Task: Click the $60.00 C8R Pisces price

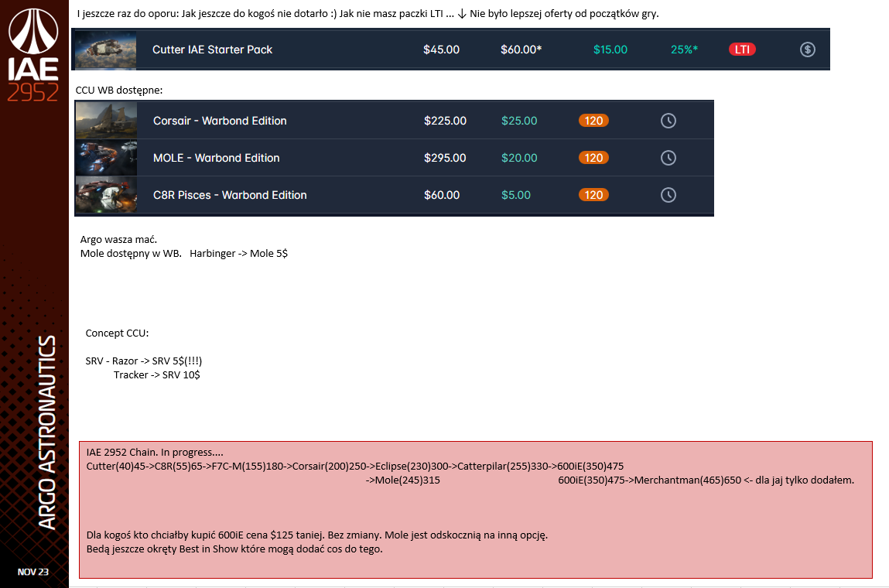Action: 442,195
